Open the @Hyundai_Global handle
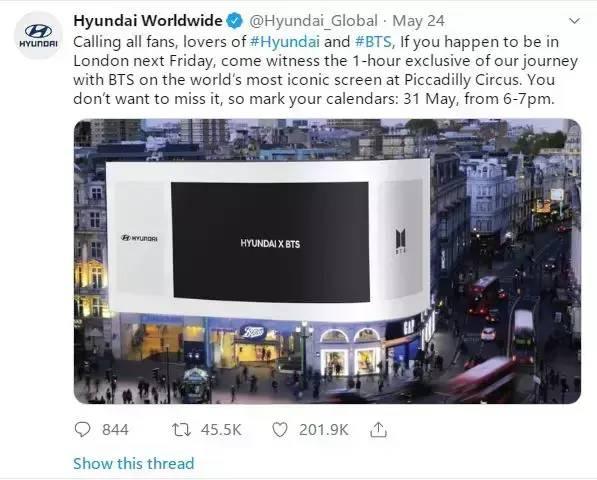 (313, 21)
